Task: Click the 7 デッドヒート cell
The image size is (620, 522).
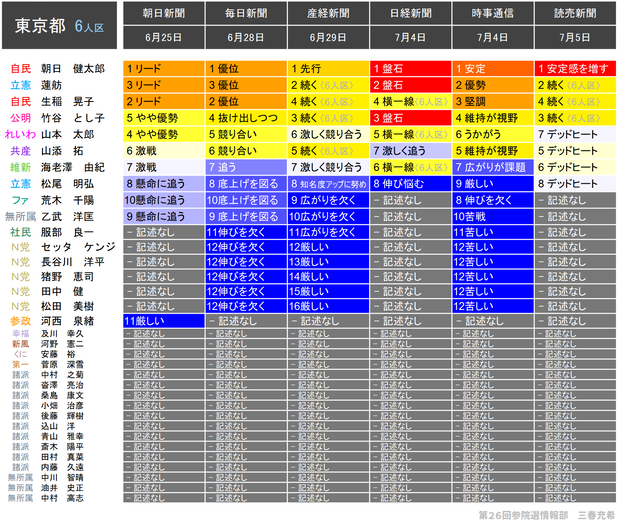Action: [575, 134]
